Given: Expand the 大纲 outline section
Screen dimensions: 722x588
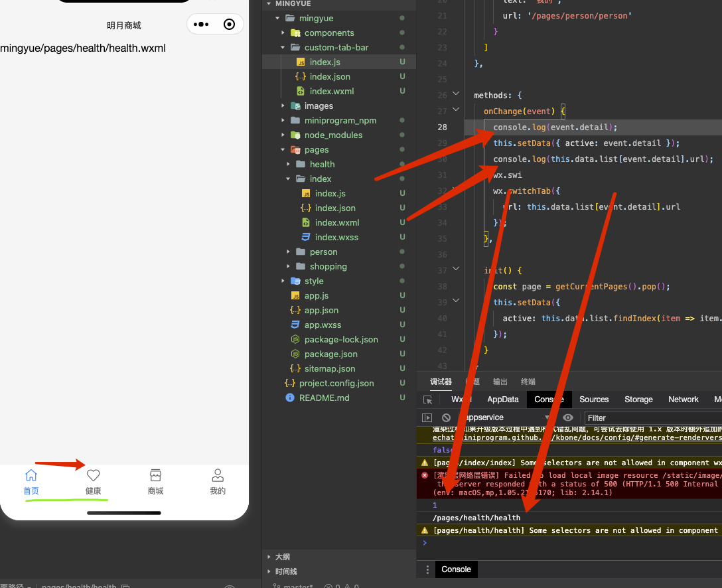Looking at the screenshot, I should [269, 557].
